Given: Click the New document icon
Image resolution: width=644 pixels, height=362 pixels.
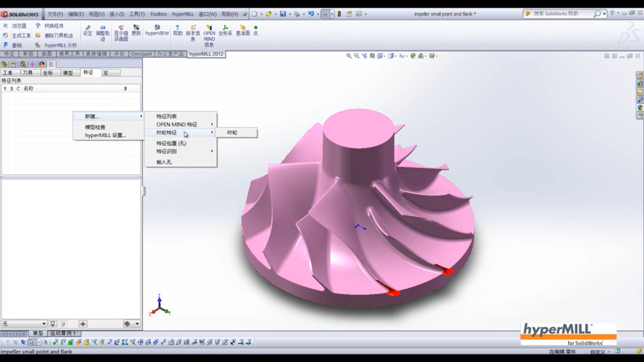Looking at the screenshot, I should [x=254, y=14].
